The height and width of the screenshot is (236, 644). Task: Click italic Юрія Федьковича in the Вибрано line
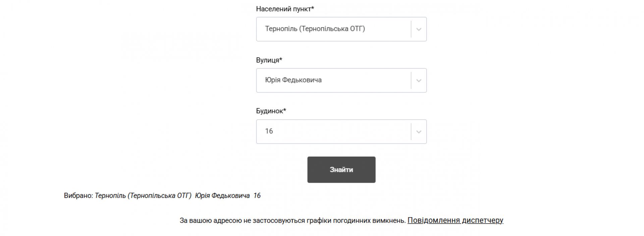[222, 196]
